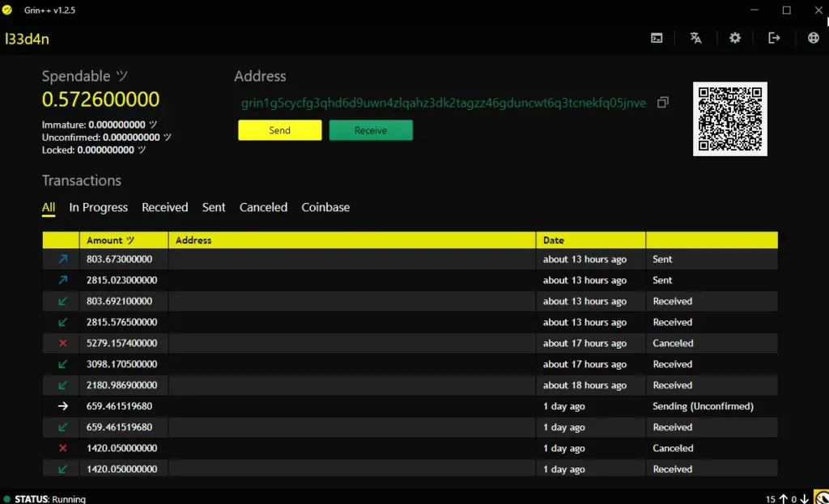The width and height of the screenshot is (829, 504).
Task: Click the Locked balance line
Action: pos(94,150)
